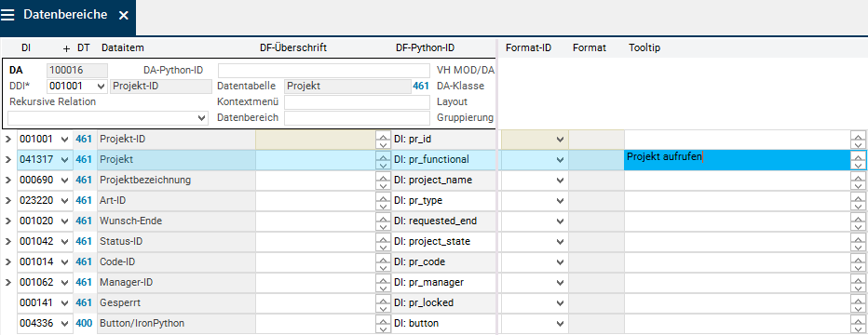Open Format-ID dropdown in Gesperrt row
The width and height of the screenshot is (868, 335).
pos(561,303)
